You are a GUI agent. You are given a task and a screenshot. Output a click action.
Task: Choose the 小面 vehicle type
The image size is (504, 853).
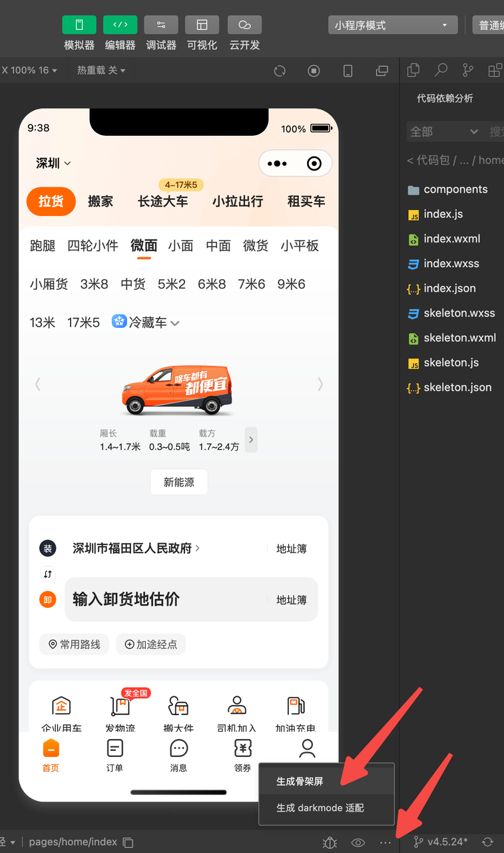(x=180, y=246)
